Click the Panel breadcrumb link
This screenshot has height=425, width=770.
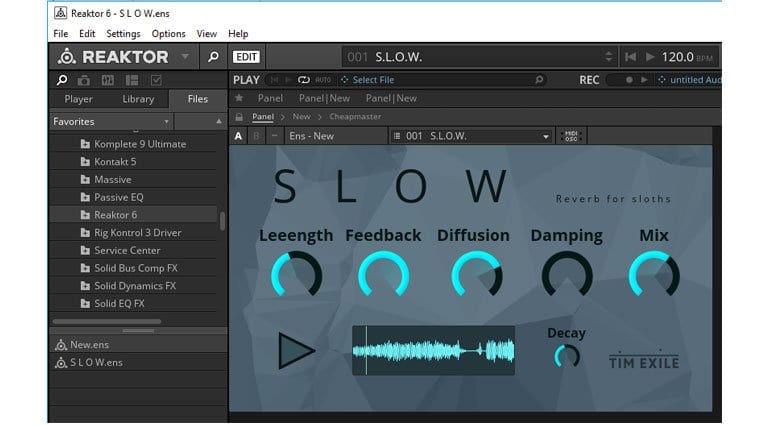click(x=263, y=117)
